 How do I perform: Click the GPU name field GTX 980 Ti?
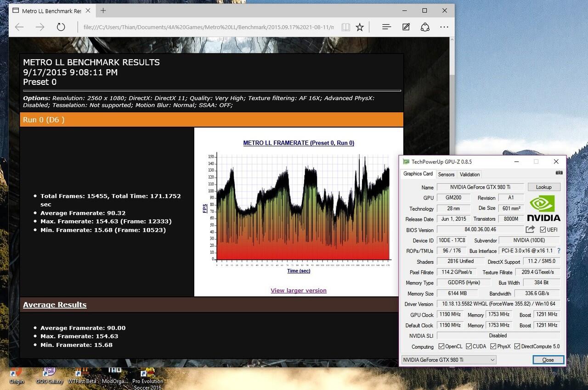[480, 187]
